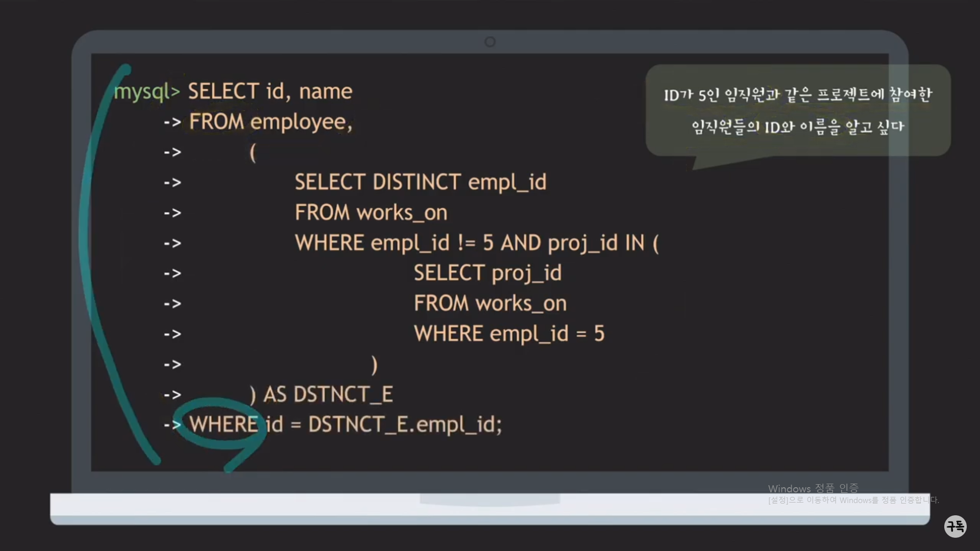Click the laptop webcam circle
This screenshot has height=551, width=980.
489,42
